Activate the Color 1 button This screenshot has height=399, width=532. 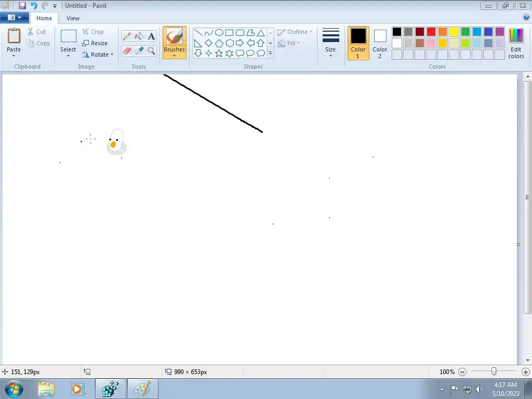(x=358, y=43)
